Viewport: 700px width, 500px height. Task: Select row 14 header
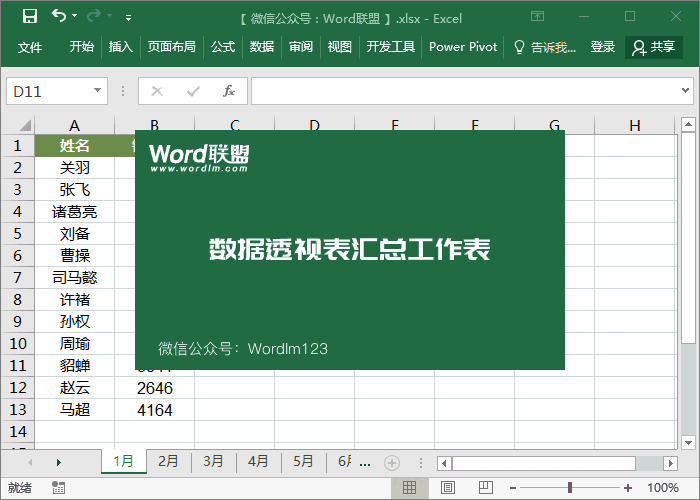point(17,431)
